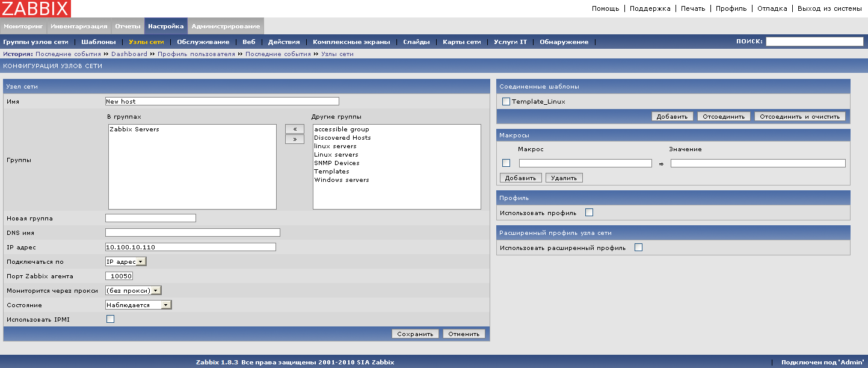Open the Подключаться по dropdown
This screenshot has width=868, height=368.
point(126,262)
